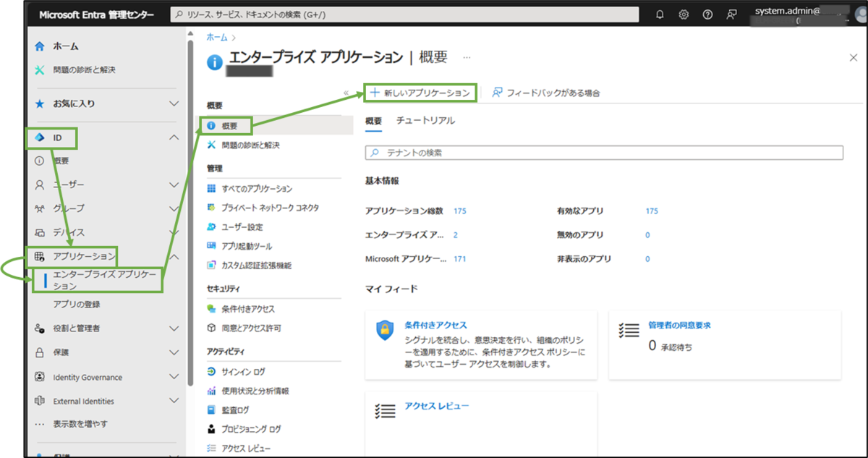Click the 問題の診断と解決 wrench icon in left sidebar

(x=40, y=70)
